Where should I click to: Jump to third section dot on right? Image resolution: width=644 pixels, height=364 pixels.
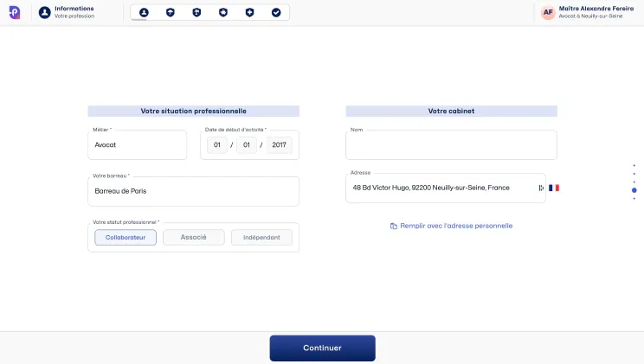[x=634, y=182]
